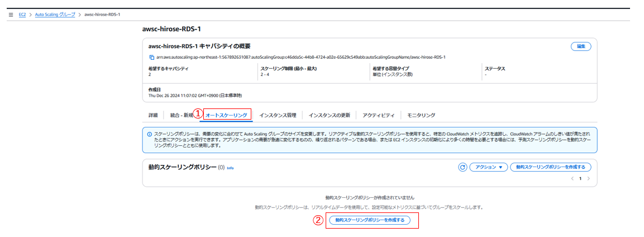Click breadcrumb text awsc-hirose-RDS-1

[x=102, y=15]
